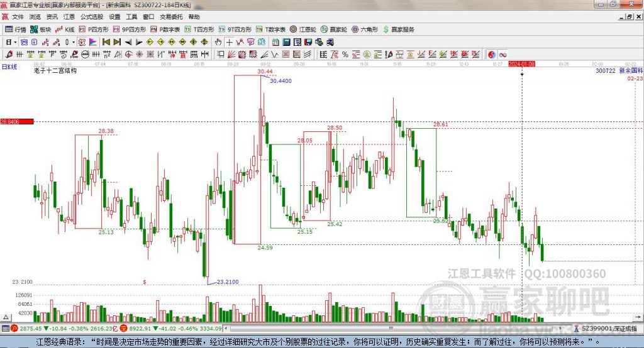This screenshot has height=348, width=644.
Task: Select the triangle ruler tool
Action: click(118, 54)
